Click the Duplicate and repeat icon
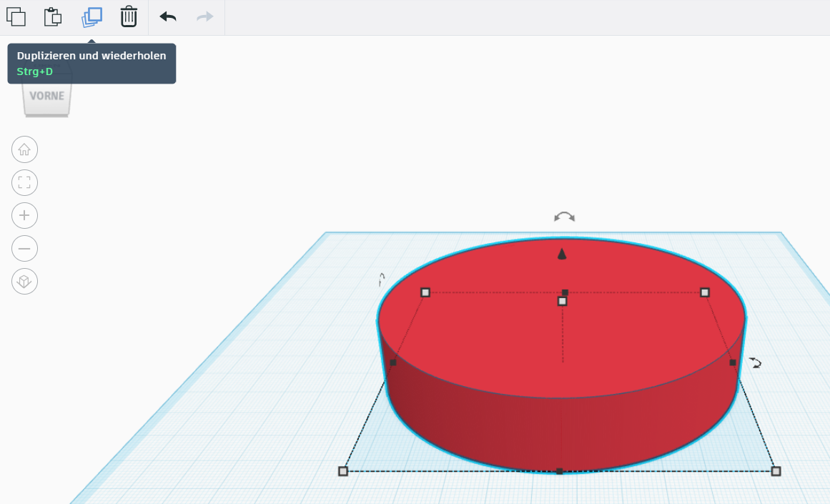 (92, 16)
